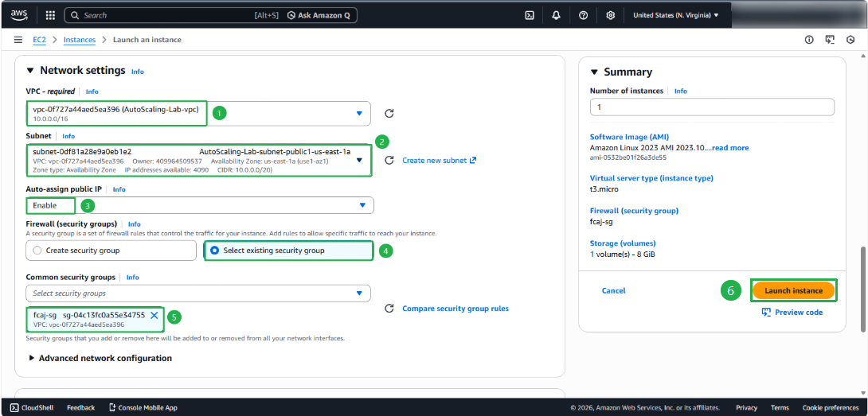Click Info next to Firewall (security groups)
Screen dimensions: 868x416
135,224
